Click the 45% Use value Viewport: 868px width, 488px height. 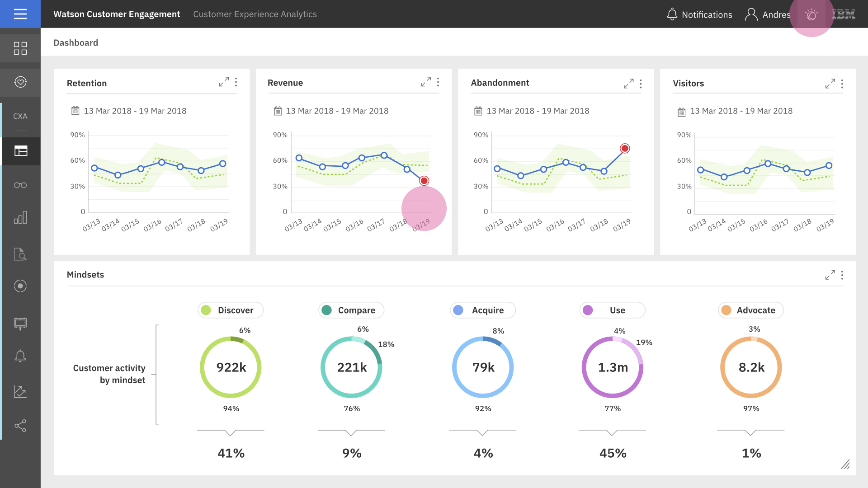pyautogui.click(x=613, y=453)
